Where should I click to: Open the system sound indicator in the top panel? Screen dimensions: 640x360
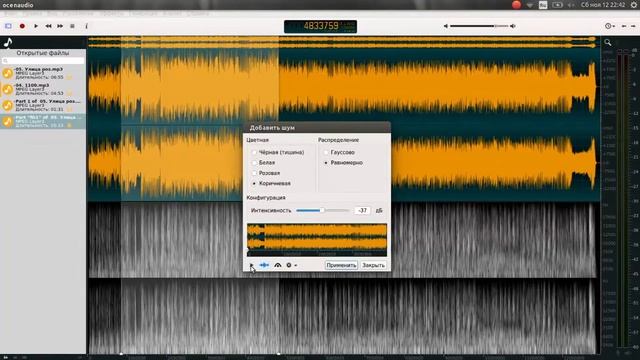(x=571, y=5)
